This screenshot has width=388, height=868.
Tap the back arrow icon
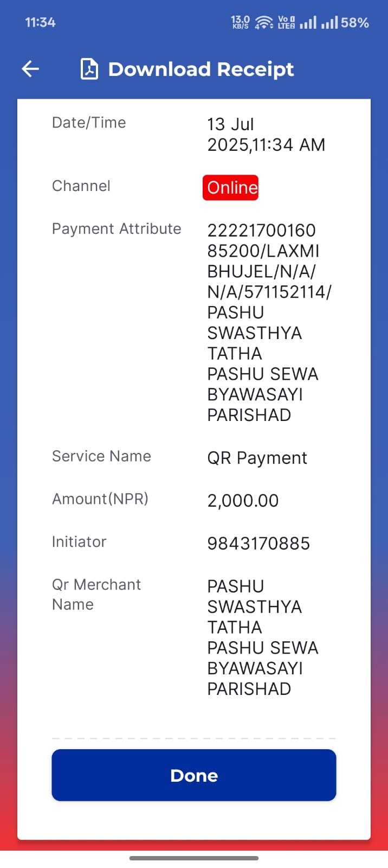[30, 69]
